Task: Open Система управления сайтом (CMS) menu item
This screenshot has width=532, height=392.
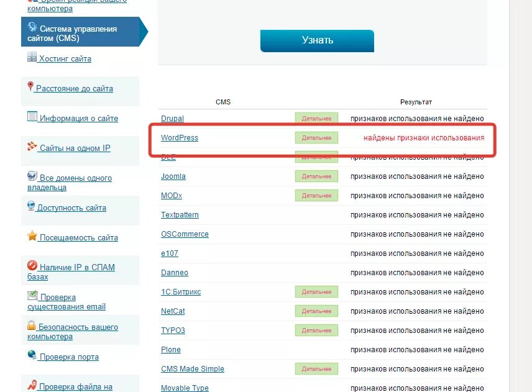Action: (80, 32)
